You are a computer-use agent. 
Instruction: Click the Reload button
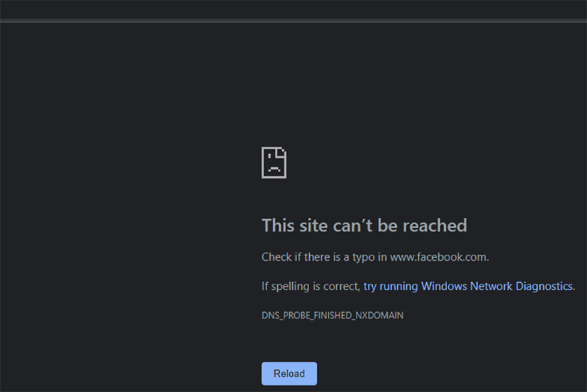pyautogui.click(x=289, y=373)
